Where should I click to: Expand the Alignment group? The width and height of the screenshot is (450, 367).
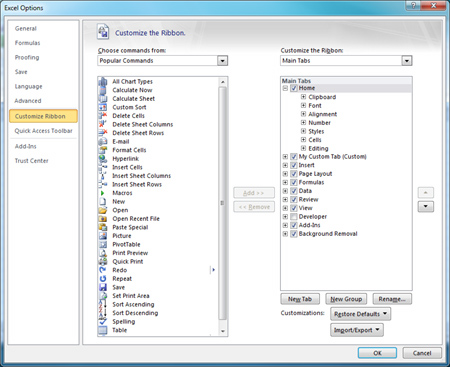coord(303,114)
